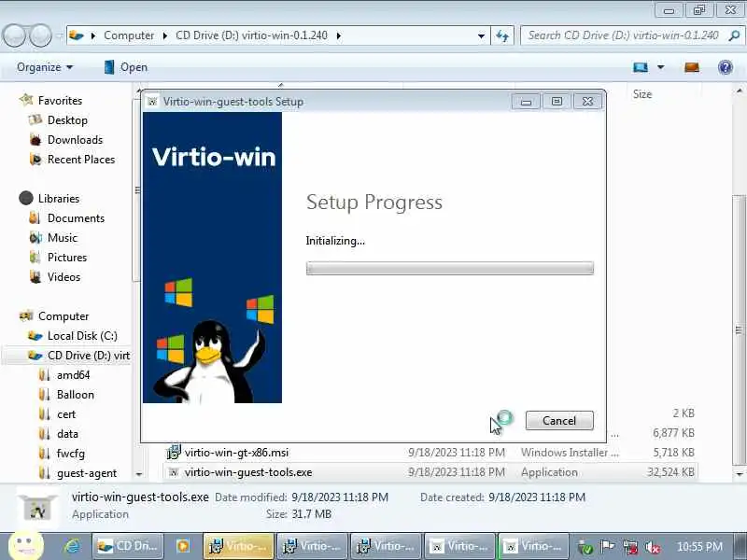
Task: Open Desktop in Favorites
Action: [x=67, y=120]
